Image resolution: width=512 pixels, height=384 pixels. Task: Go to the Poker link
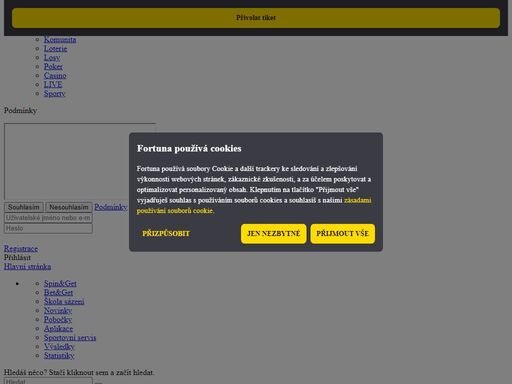[53, 67]
